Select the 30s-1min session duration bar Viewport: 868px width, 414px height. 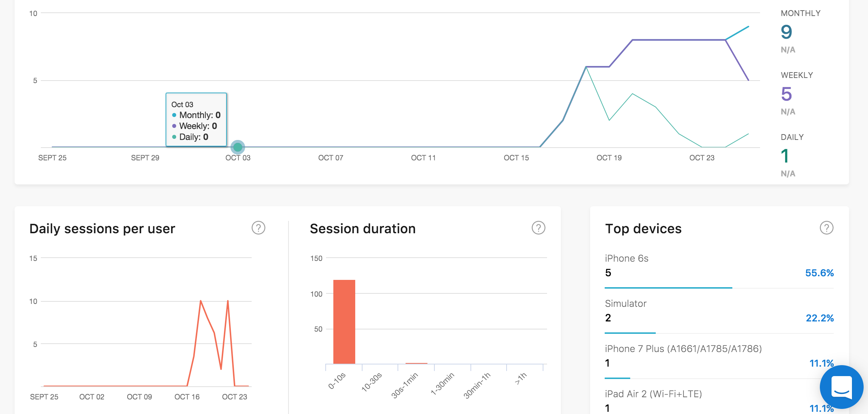pos(416,363)
